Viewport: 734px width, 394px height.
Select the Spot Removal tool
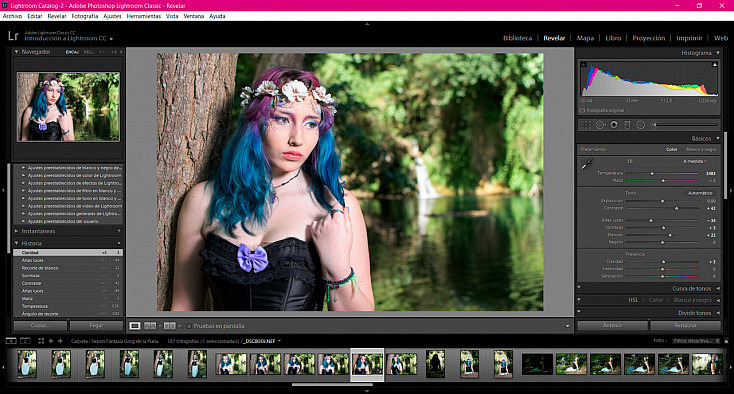tap(600, 125)
